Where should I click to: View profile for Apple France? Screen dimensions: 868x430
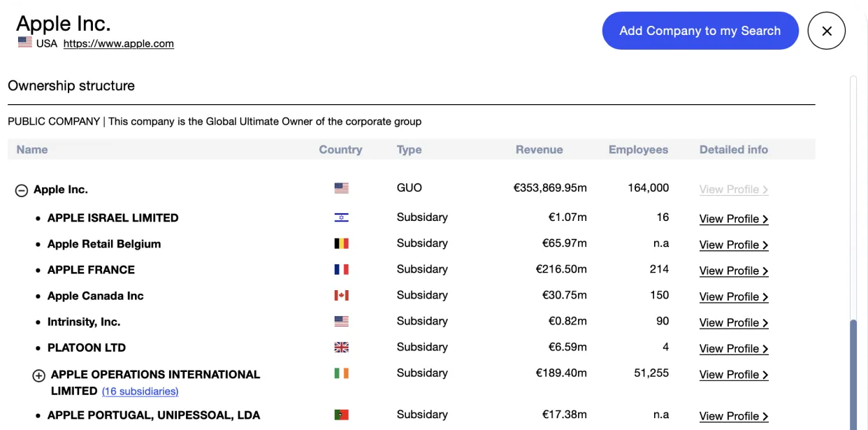coord(733,271)
